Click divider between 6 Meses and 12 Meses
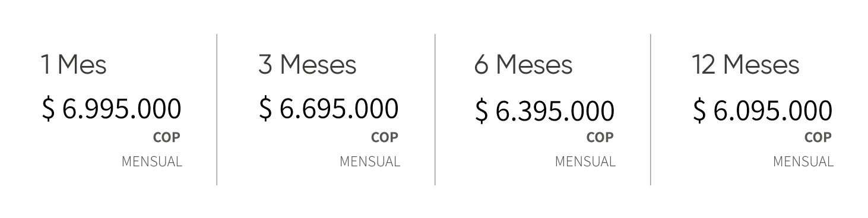 651,110
